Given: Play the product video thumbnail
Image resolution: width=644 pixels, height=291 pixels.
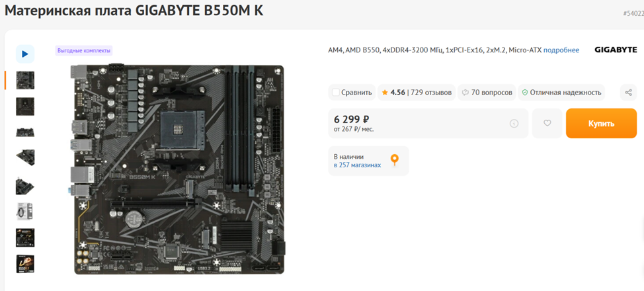Looking at the screenshot, I should click(25, 54).
